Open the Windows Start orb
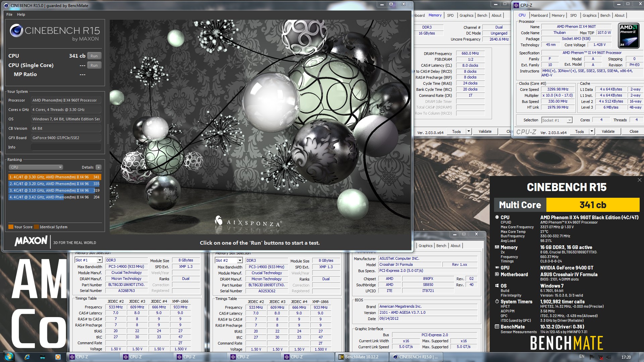The width and height of the screenshot is (644, 362). 9,357
